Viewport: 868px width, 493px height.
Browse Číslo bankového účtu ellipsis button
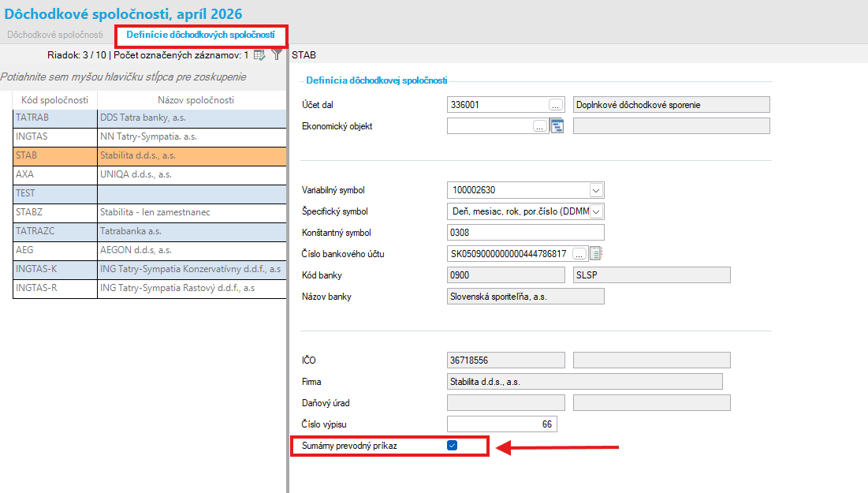click(579, 254)
